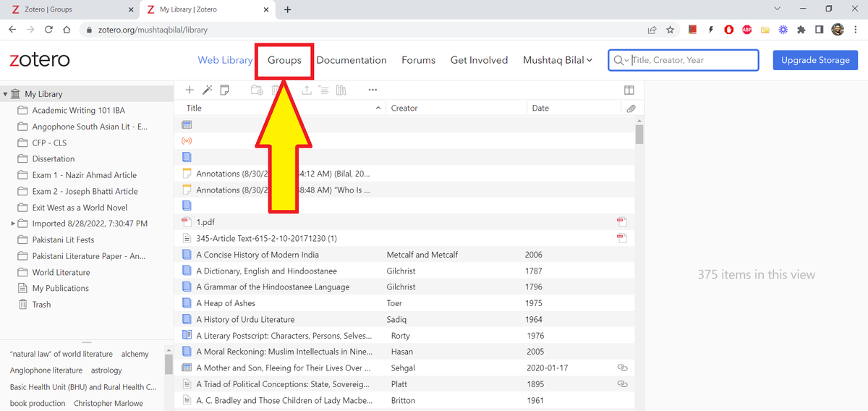Viewport: 868px width, 411px height.
Task: Open the Groups nav item
Action: (x=284, y=60)
